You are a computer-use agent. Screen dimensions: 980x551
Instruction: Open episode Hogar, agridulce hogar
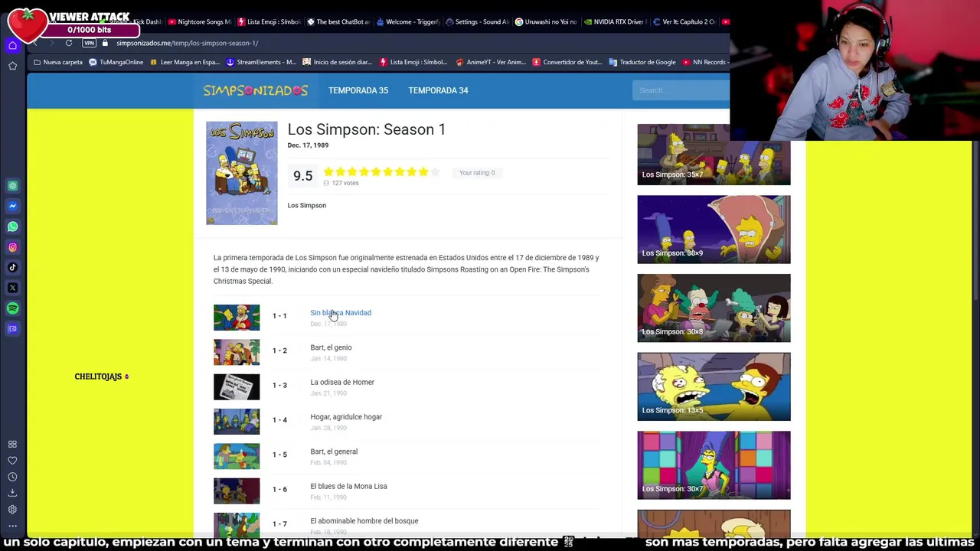coord(346,417)
